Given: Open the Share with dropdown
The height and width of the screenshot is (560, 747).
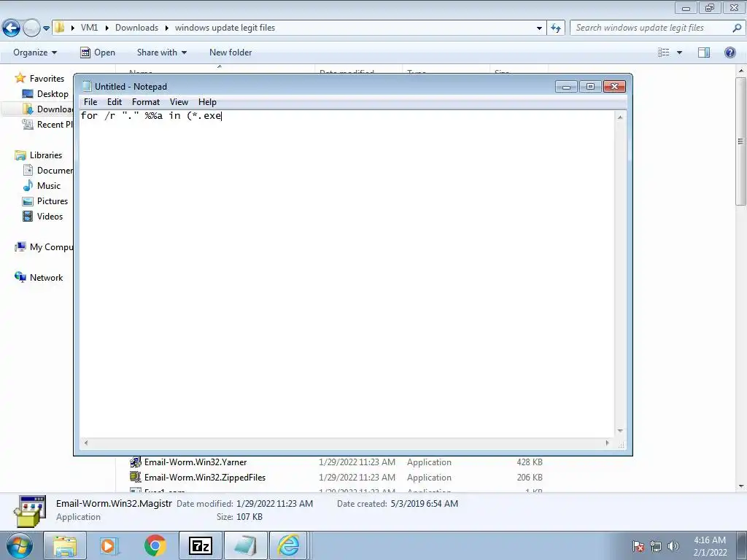Looking at the screenshot, I should (x=161, y=52).
